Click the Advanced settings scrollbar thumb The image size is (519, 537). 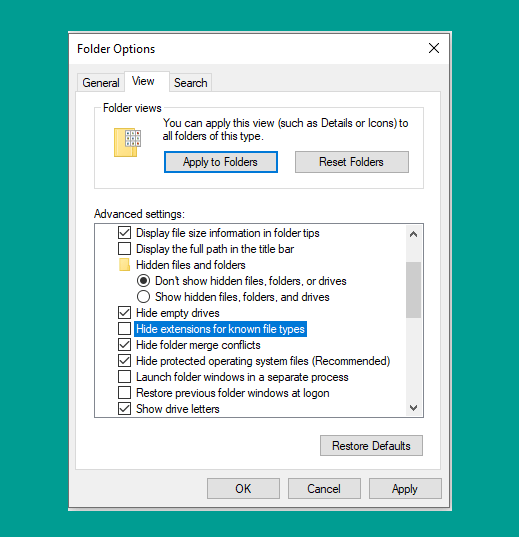pos(413,290)
